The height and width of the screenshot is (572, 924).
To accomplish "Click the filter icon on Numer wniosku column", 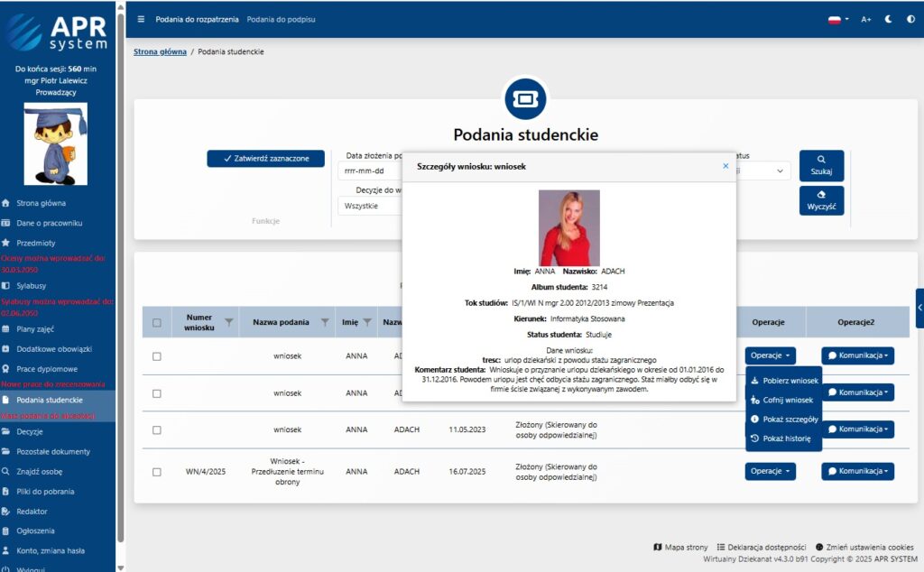I will coord(228,322).
